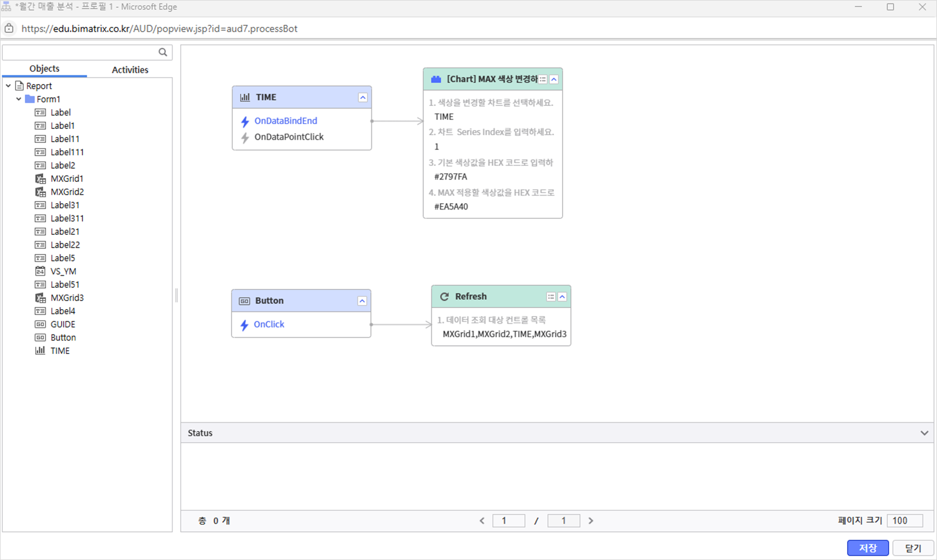Viewport: 937px width, 560px height.
Task: Collapse the Button node
Action: 362,301
